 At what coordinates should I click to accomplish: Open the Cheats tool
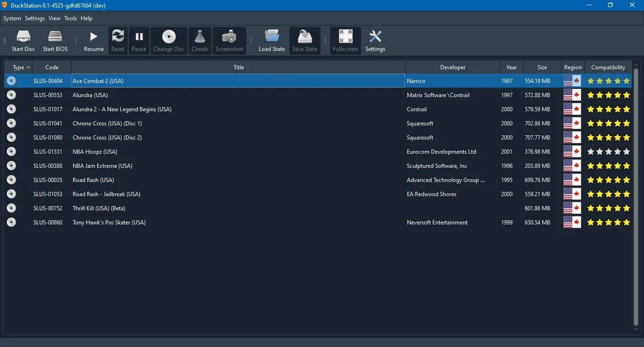(x=199, y=41)
